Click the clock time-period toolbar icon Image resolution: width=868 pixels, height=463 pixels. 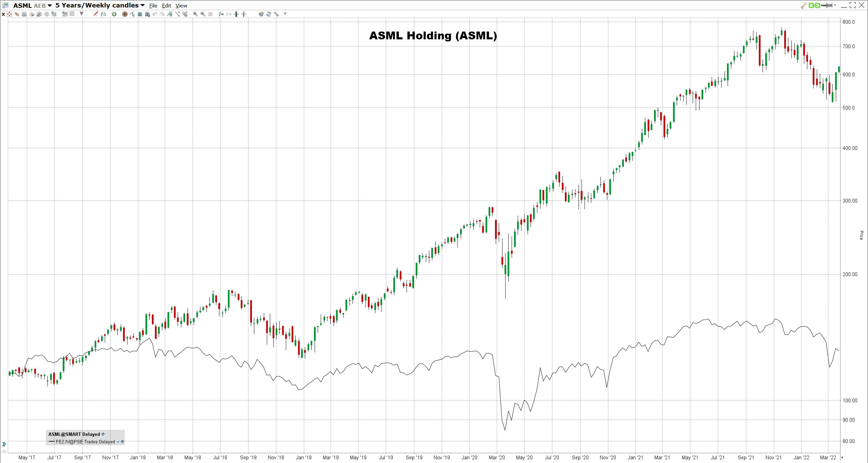[39, 14]
